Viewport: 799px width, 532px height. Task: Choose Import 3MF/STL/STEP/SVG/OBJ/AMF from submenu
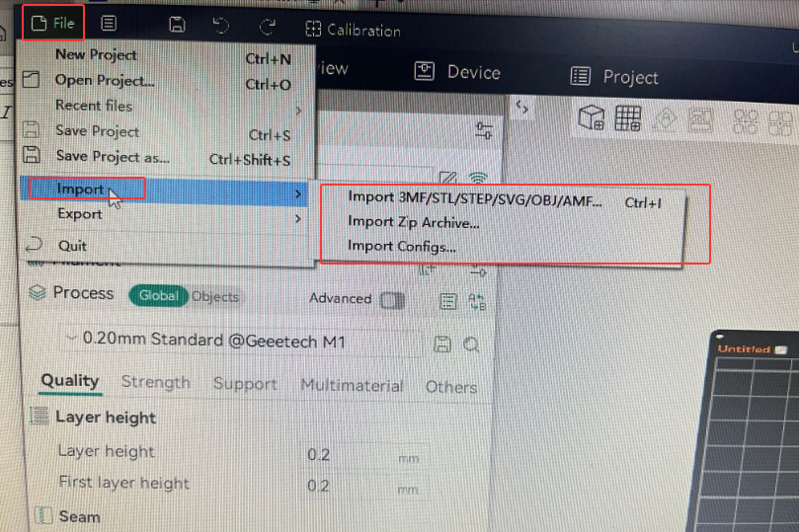pos(474,198)
